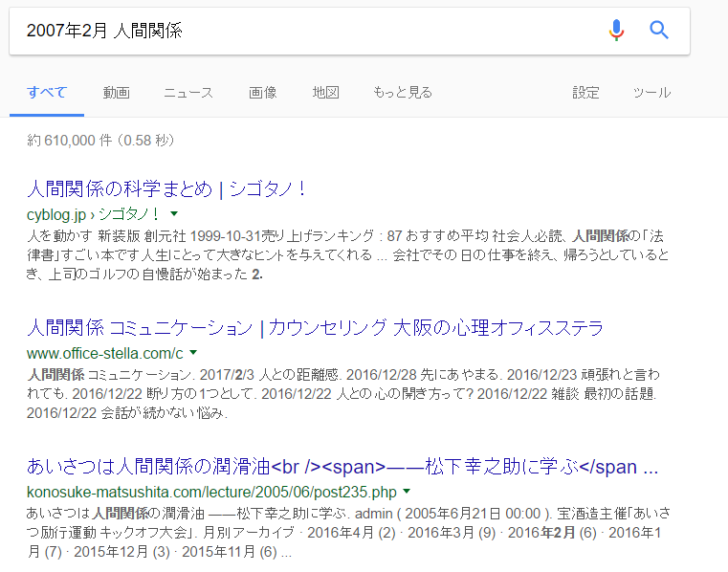Image resolution: width=728 pixels, height=572 pixels.
Task: Open result 人間関係 コミュニケーション カウンセリング 大阪
Action: point(315,328)
